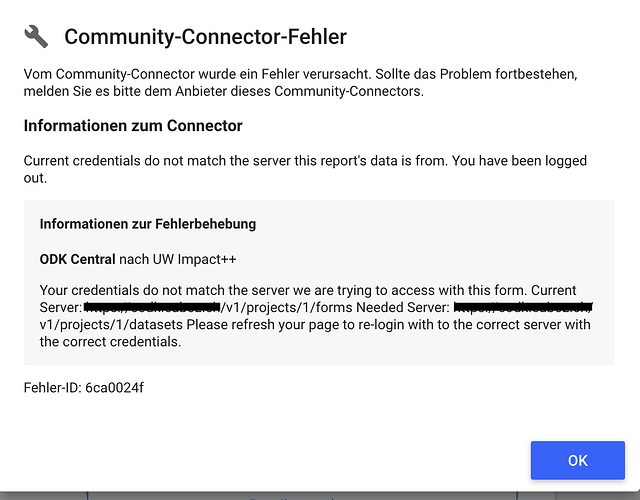Click the Community-Connector-Fehler dialog title
Viewport: 640px width, 500px height.
205,37
